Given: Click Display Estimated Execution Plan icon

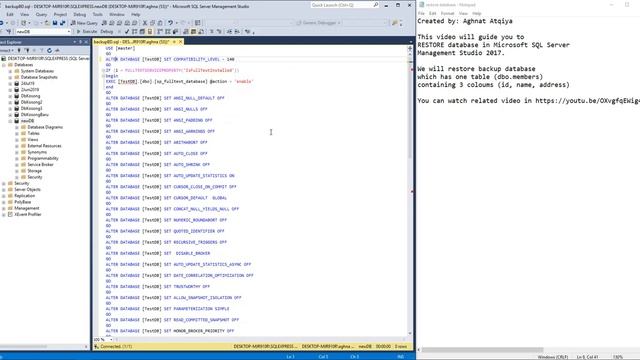Looking at the screenshot, I should [x=134, y=31].
